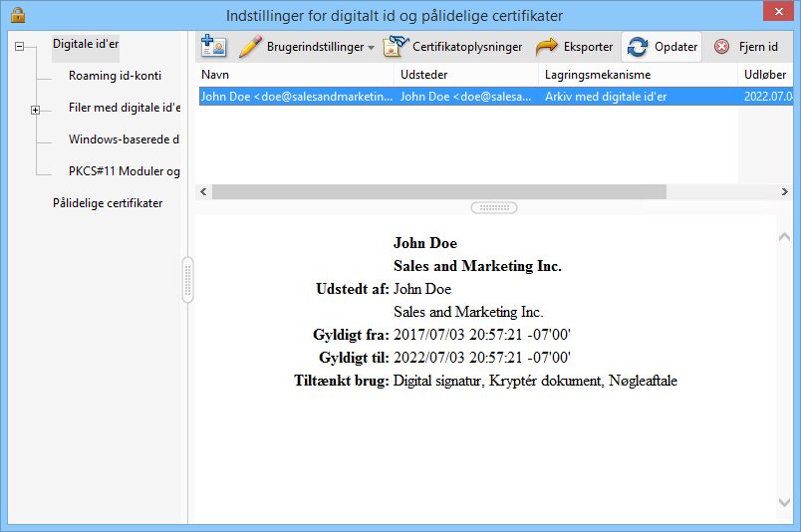Sort by the Navn column header
This screenshot has width=801, height=532.
click(x=295, y=75)
